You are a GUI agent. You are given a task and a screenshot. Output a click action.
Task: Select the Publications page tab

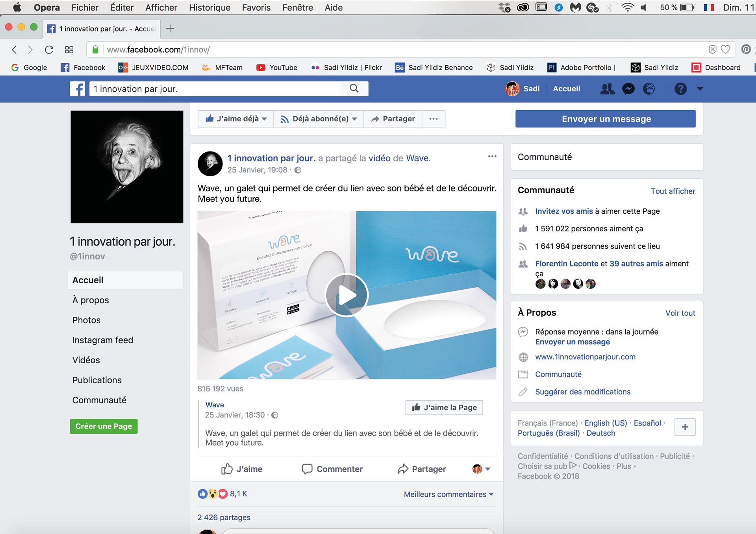(x=97, y=380)
